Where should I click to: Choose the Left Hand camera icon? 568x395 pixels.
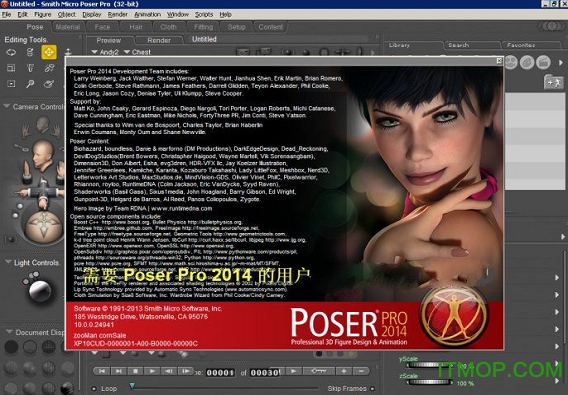[x=26, y=131]
